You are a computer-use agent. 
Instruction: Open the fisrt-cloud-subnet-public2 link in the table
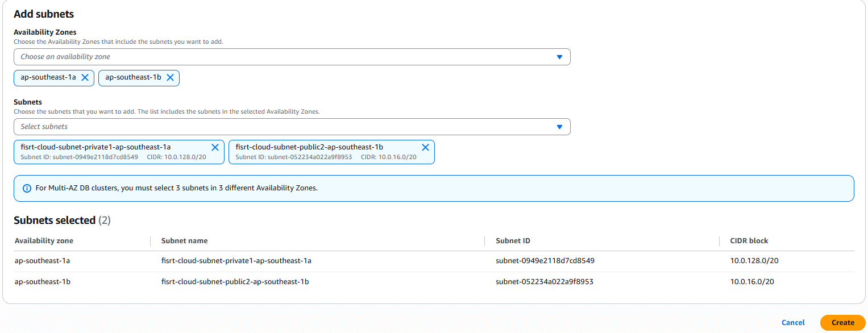tap(234, 281)
